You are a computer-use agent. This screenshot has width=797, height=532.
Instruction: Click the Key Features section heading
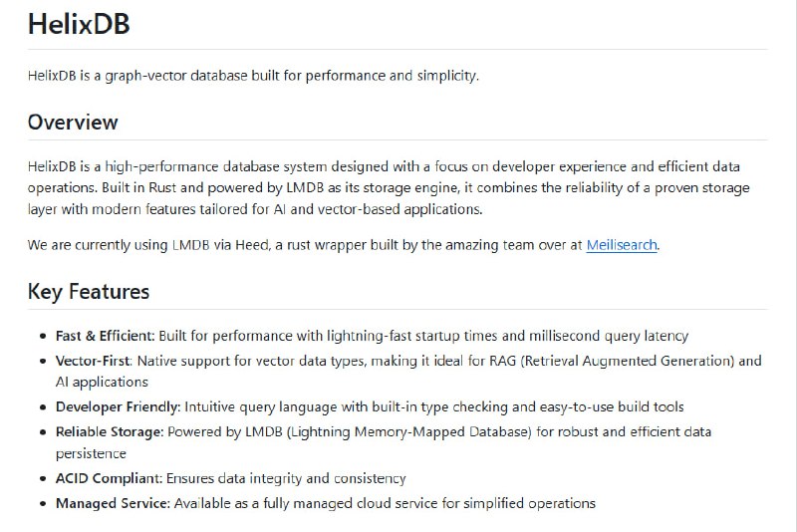point(89,292)
